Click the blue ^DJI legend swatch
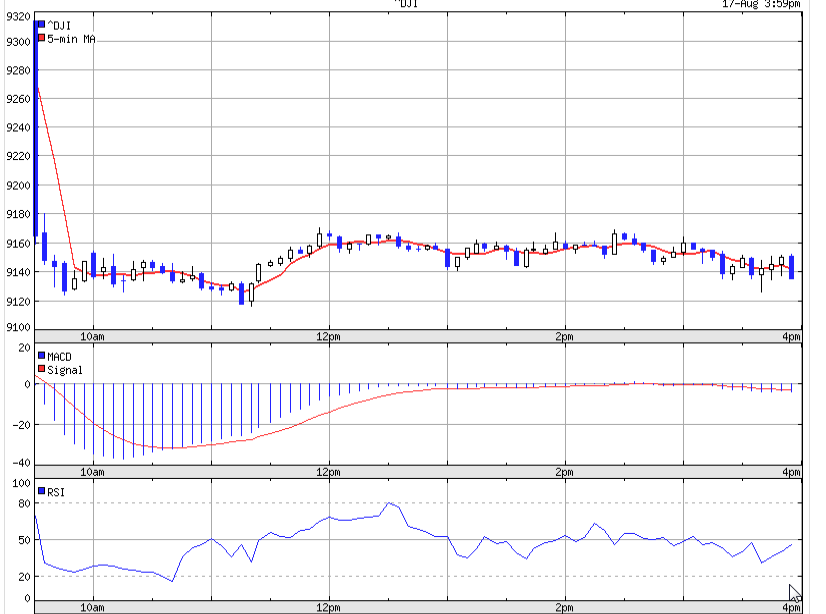 (42, 24)
